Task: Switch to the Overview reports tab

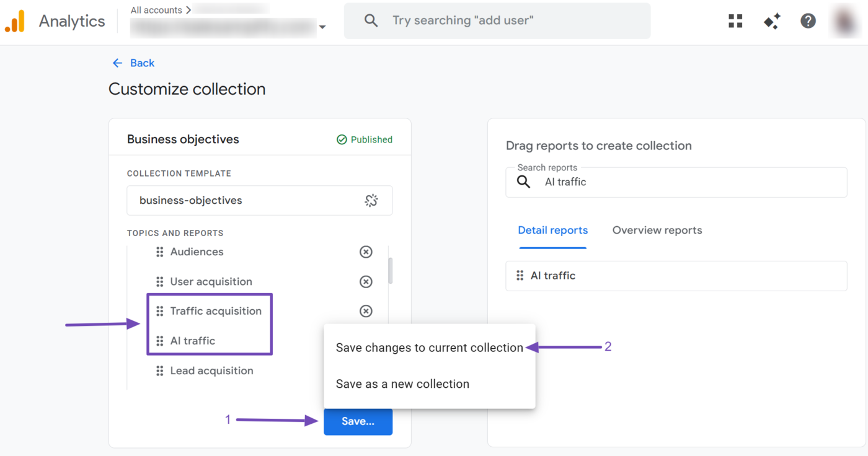Action: pos(657,230)
